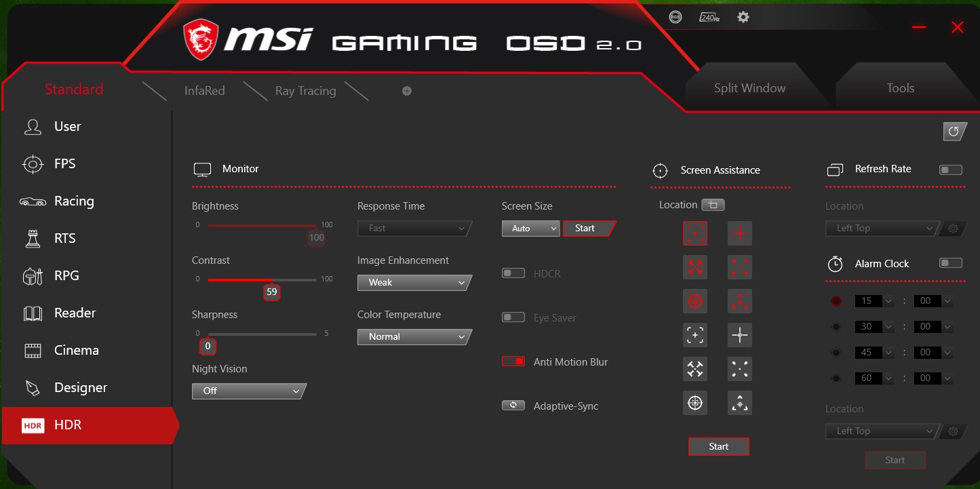
Task: Turn on the Alarm Clock toggle
Action: tap(950, 263)
